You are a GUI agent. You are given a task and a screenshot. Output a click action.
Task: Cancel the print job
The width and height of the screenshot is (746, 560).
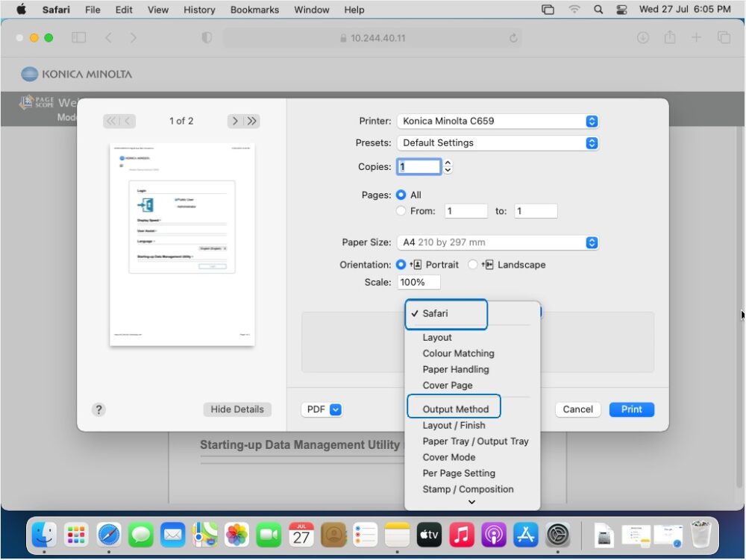click(577, 409)
